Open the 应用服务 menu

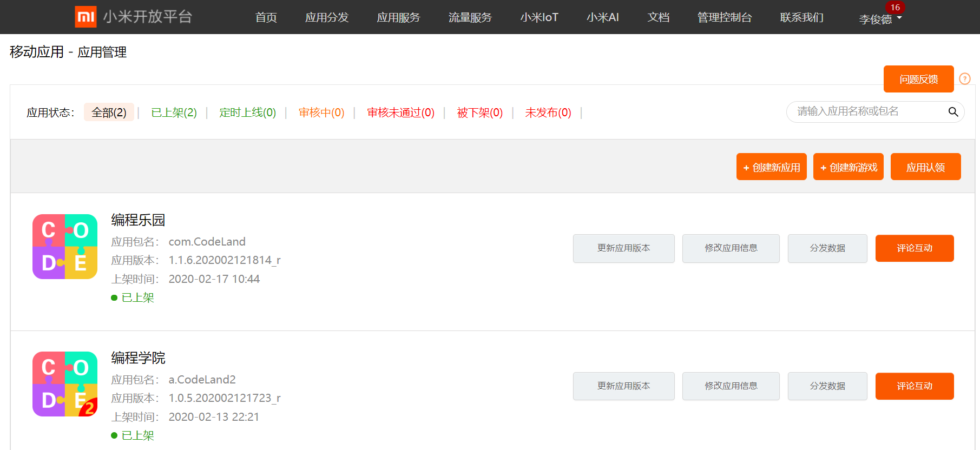(x=398, y=17)
